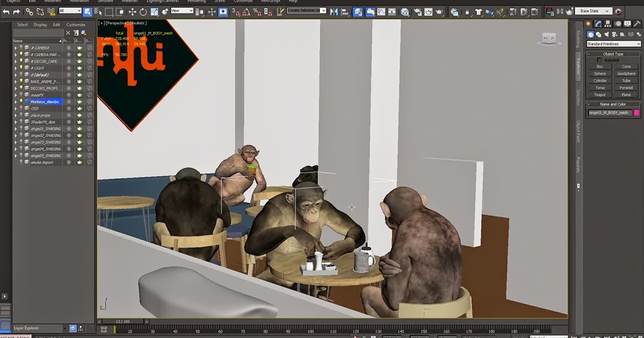Toggle the renderable teapot for # DECOR_CAFE layer
The height and width of the screenshot is (338, 644).
point(79,61)
